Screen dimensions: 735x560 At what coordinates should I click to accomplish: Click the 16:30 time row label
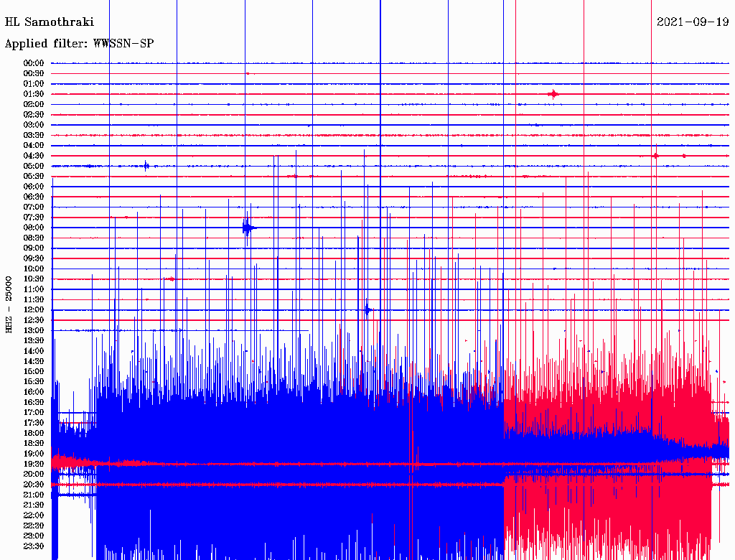pyautogui.click(x=34, y=403)
